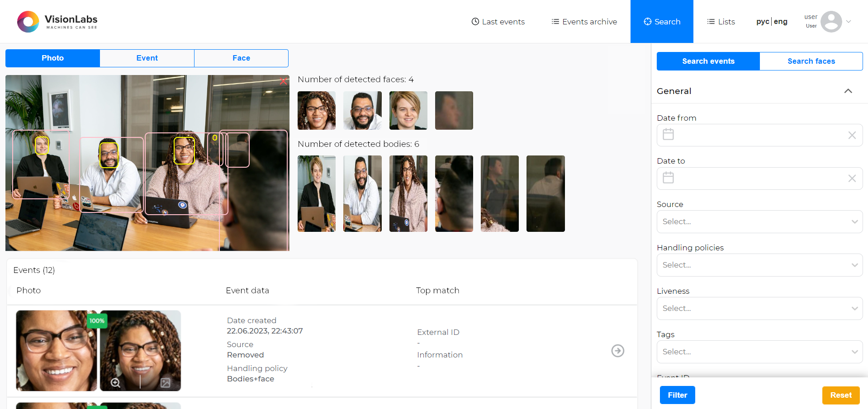Click the Reset button

pos(840,395)
